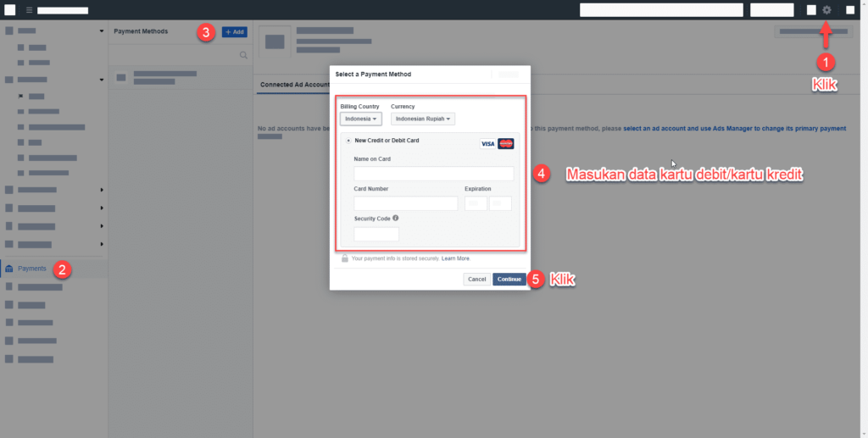868x438 pixels.
Task: Open Payments in the left sidebar
Action: (32, 269)
